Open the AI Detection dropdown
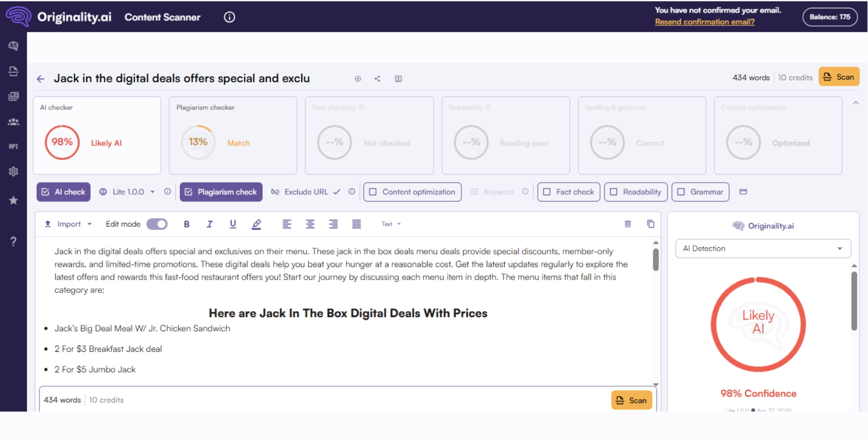The height and width of the screenshot is (440, 868). coord(763,249)
